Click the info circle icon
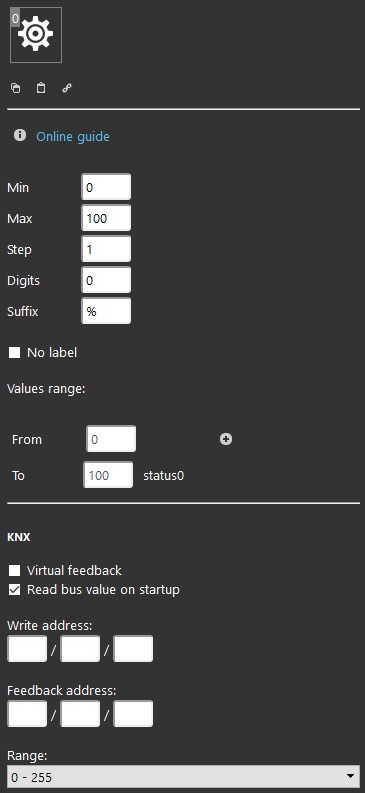The width and height of the screenshot is (365, 793). tap(20, 135)
